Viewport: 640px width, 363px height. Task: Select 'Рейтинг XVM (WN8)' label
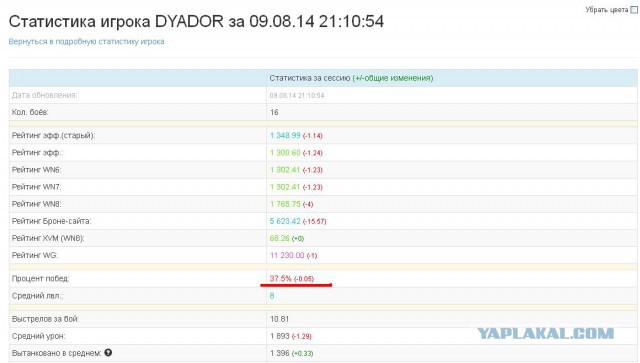pyautogui.click(x=48, y=238)
